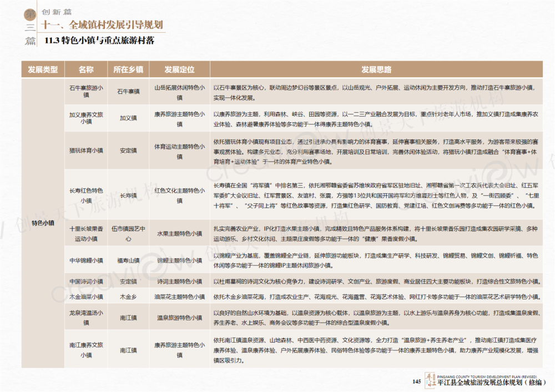Click the section title 11.3 特色小镇与重点旅游村落
555x392 pixels.
(x=99, y=41)
